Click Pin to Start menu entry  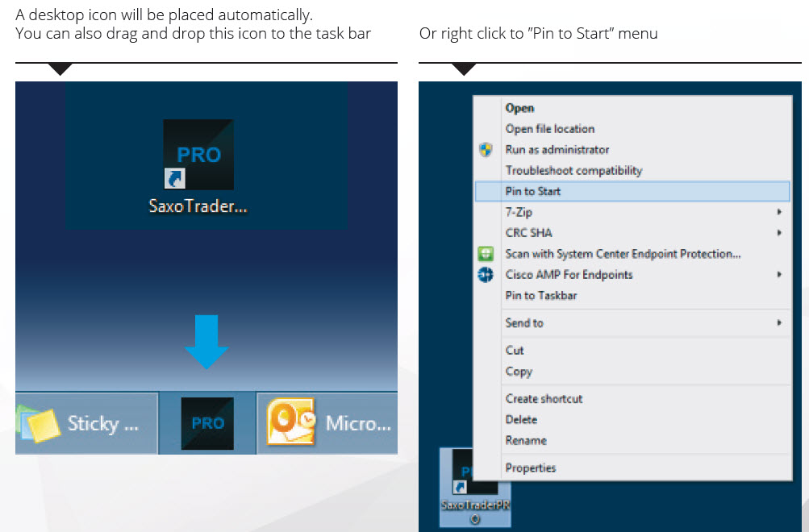pyautogui.click(x=632, y=191)
